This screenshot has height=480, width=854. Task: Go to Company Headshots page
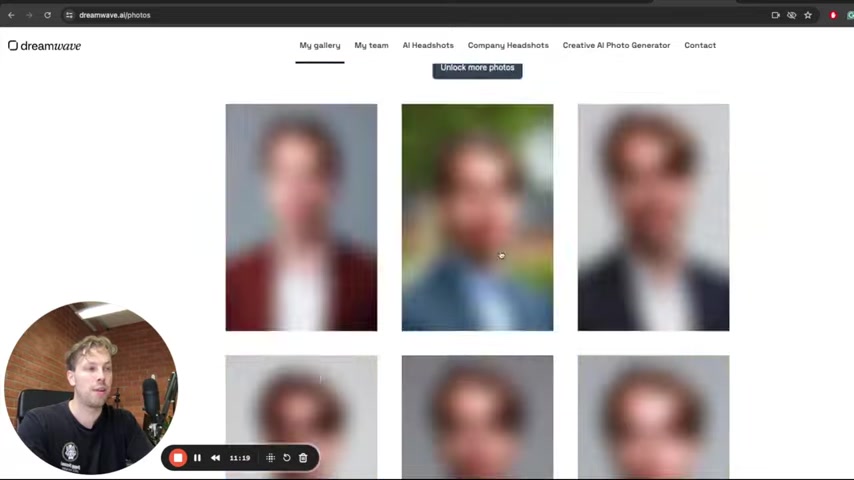tap(508, 45)
